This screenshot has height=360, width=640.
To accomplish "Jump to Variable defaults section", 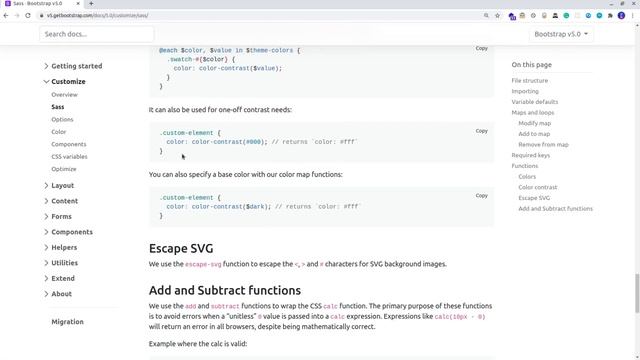I will click(x=535, y=102).
